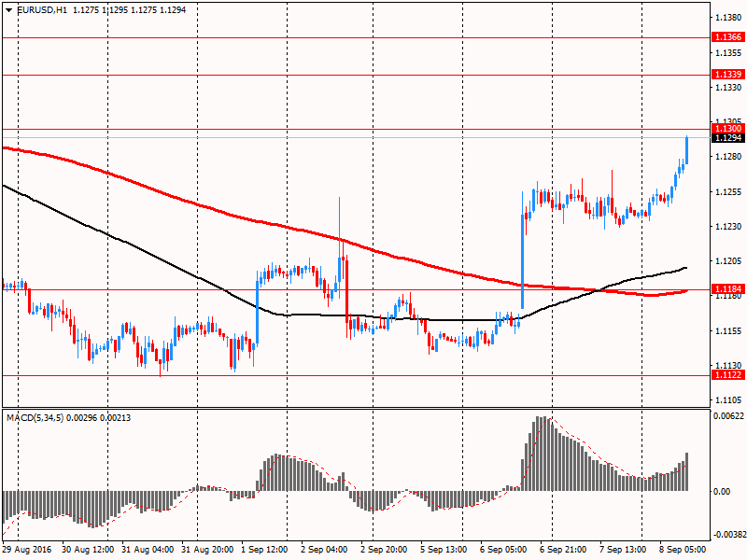Select the MACD scale value -0.00382
The width and height of the screenshot is (747, 560).
pos(729,535)
